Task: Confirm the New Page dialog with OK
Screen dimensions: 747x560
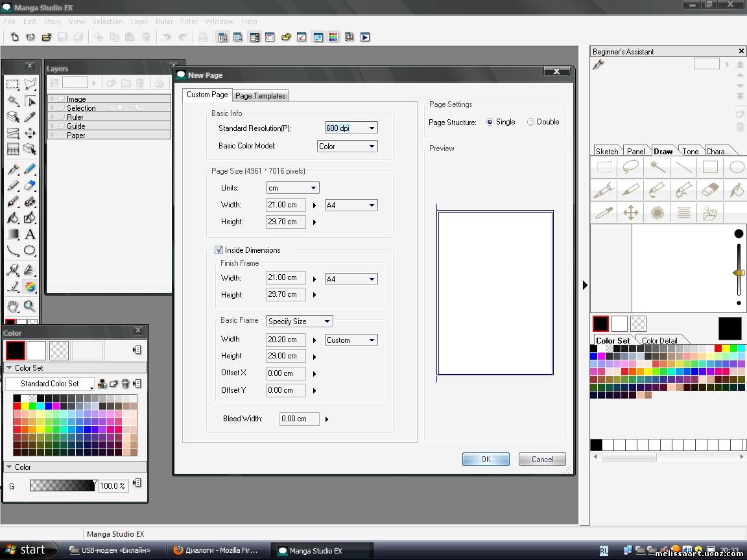Action: pos(486,460)
